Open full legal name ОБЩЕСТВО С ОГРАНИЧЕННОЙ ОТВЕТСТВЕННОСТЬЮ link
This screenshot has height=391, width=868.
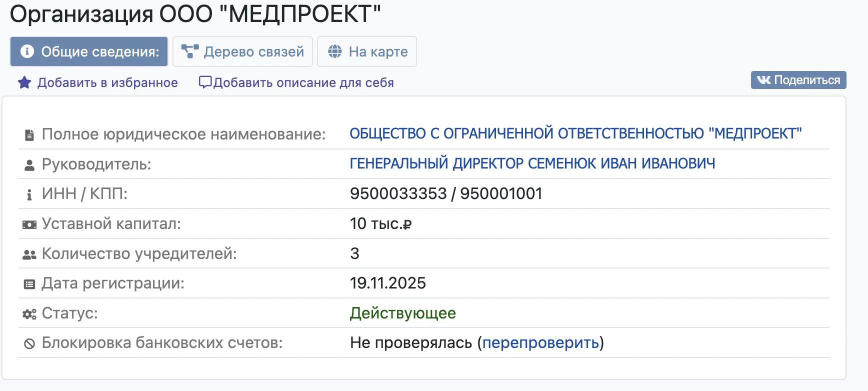575,133
